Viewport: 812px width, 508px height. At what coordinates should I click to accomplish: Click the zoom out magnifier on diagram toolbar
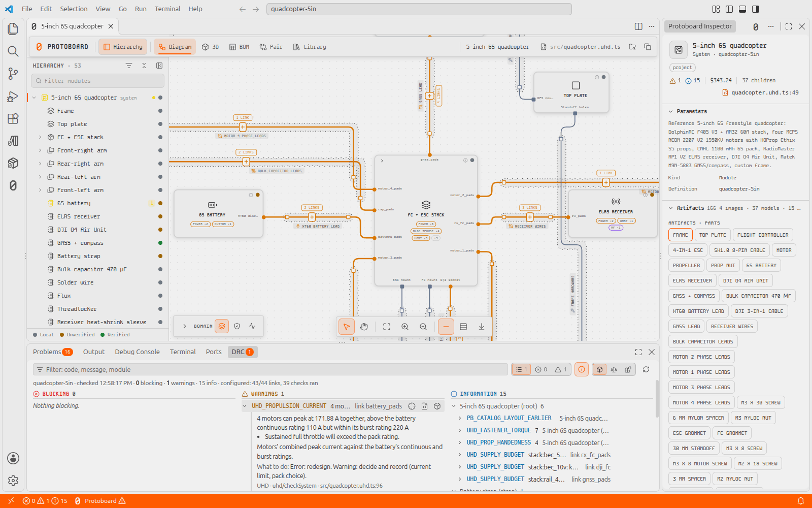pos(423,327)
